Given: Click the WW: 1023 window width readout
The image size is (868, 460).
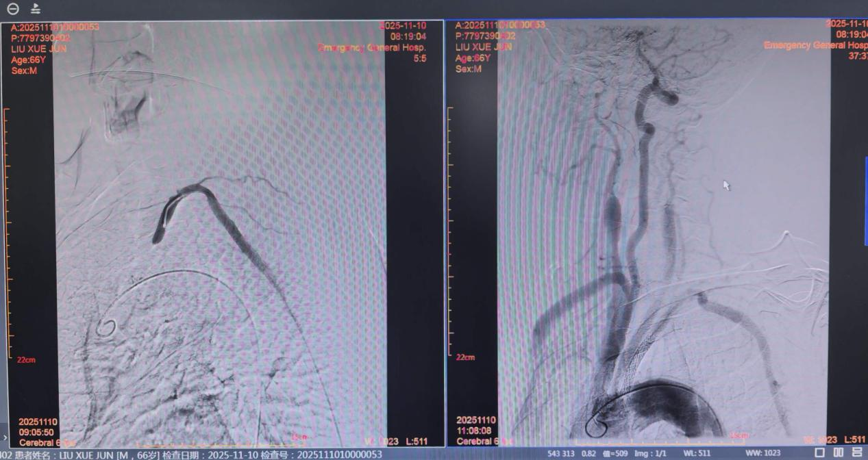Looking at the screenshot, I should pos(762,454).
